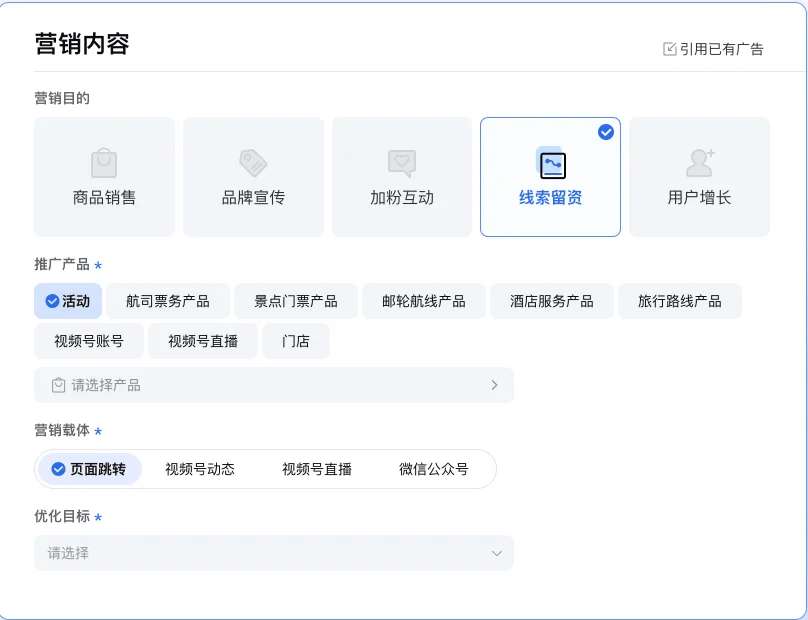Click the add-user icon for 用户增长

click(x=700, y=163)
